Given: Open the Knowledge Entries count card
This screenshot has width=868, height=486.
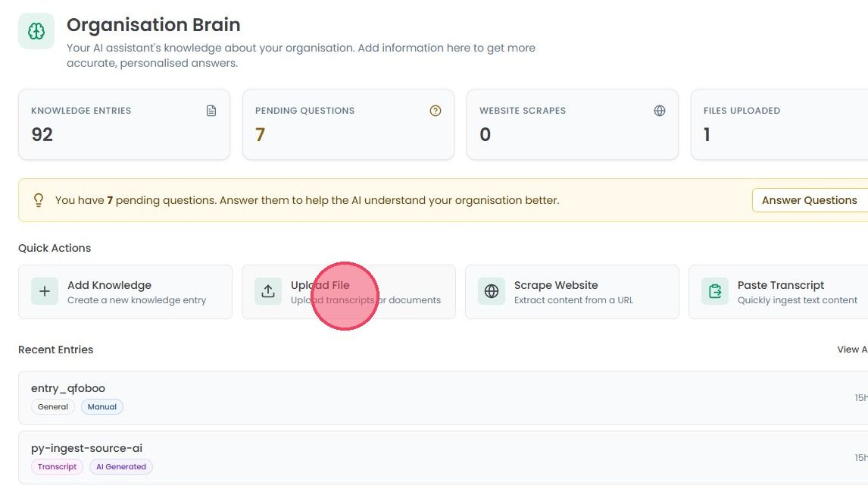Looking at the screenshot, I should pos(124,124).
